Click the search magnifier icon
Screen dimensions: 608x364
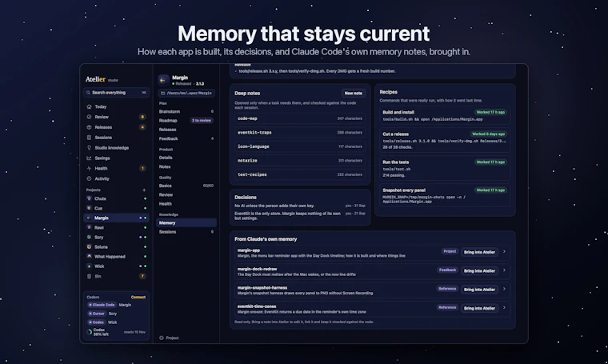click(89, 93)
